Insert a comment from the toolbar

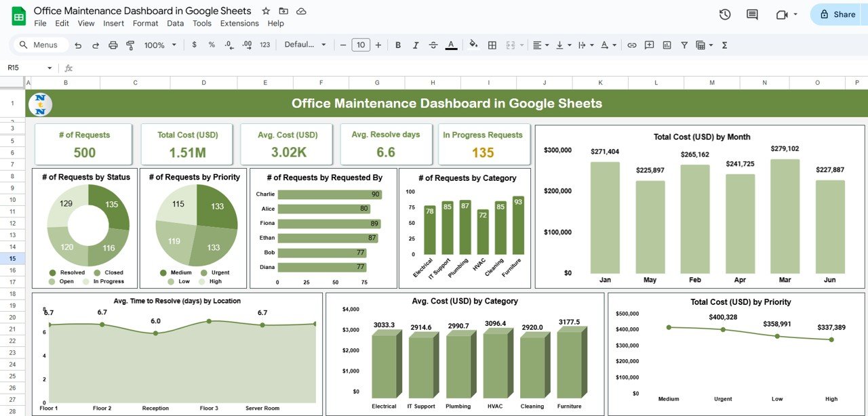pos(649,45)
